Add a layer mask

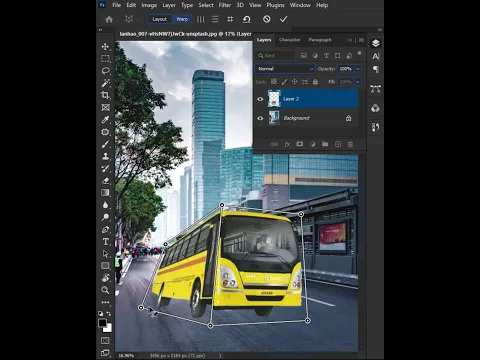click(x=300, y=144)
